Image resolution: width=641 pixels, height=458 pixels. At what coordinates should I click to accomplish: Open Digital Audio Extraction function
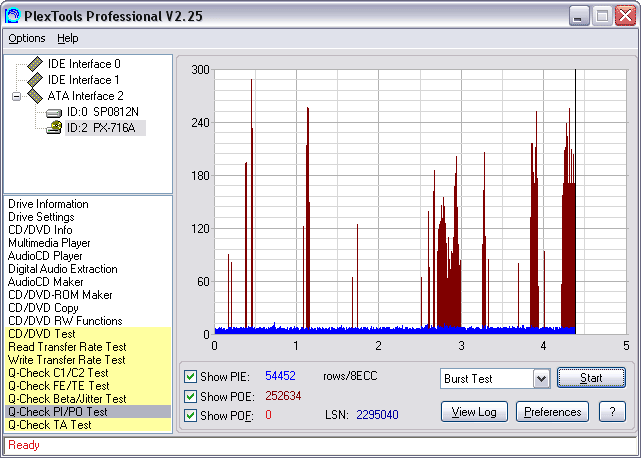[x=63, y=269]
